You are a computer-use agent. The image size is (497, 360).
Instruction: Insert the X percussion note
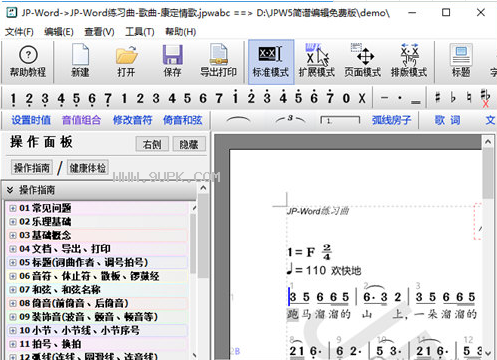[x=362, y=98]
